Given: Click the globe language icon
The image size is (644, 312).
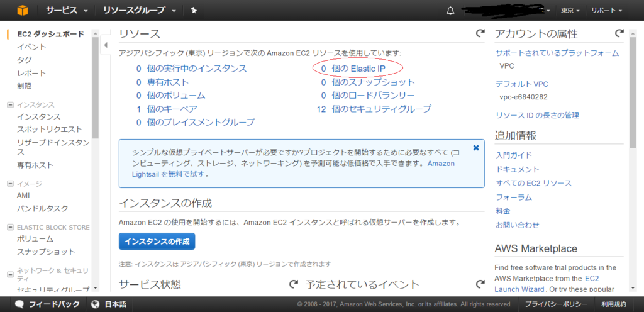Looking at the screenshot, I should click(x=96, y=304).
